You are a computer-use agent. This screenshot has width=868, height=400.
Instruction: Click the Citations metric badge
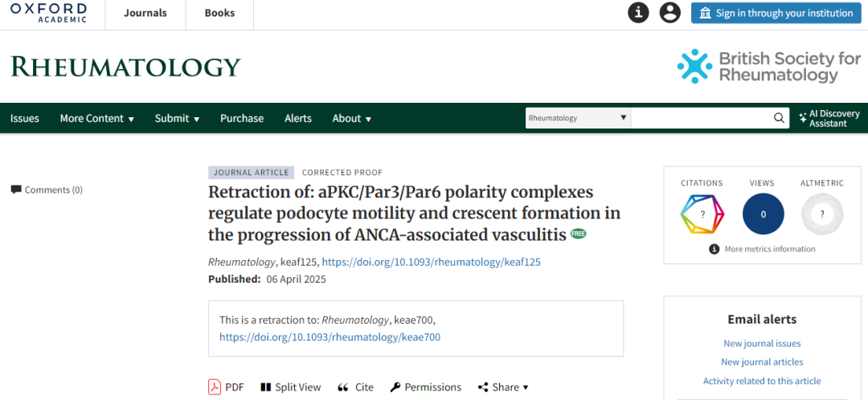click(702, 214)
